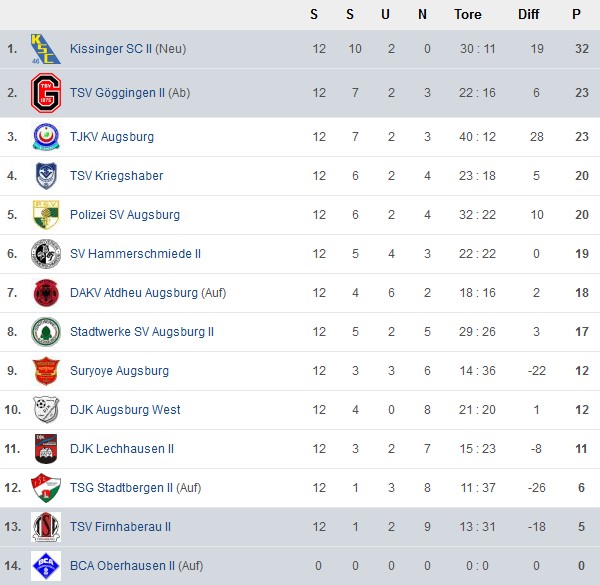Click the TSV Firnhaberau II crest
The image size is (600, 585).
click(x=46, y=527)
